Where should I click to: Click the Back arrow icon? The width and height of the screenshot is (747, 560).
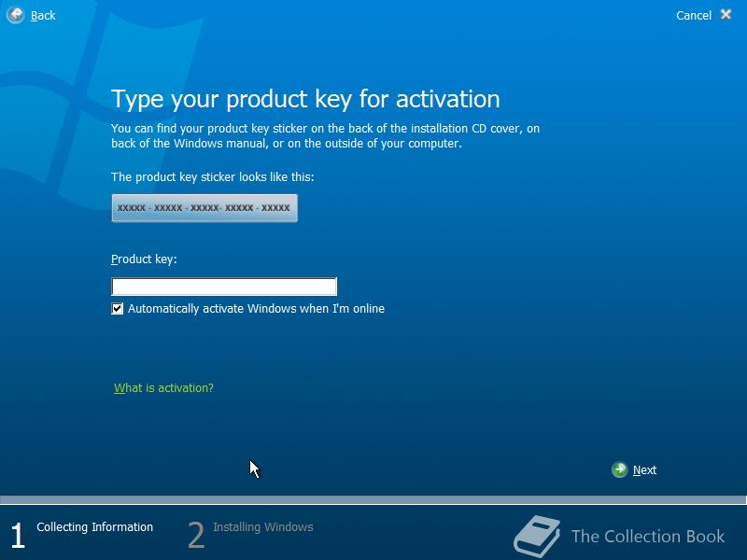16,15
